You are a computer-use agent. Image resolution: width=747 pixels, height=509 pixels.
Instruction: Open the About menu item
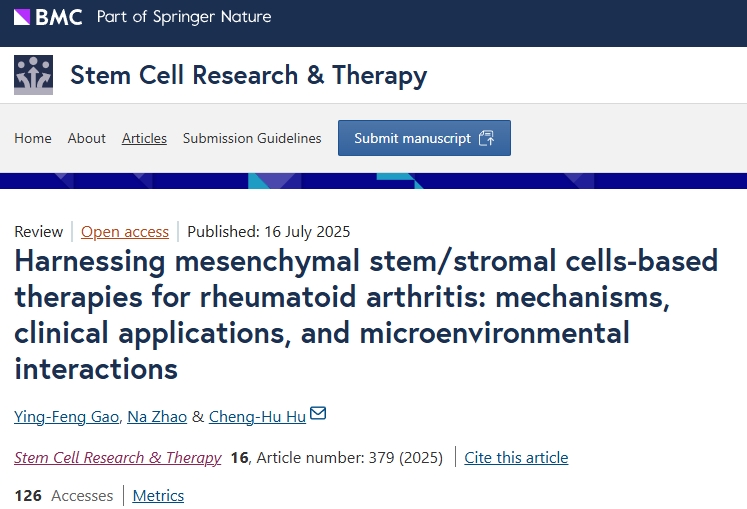(87, 138)
